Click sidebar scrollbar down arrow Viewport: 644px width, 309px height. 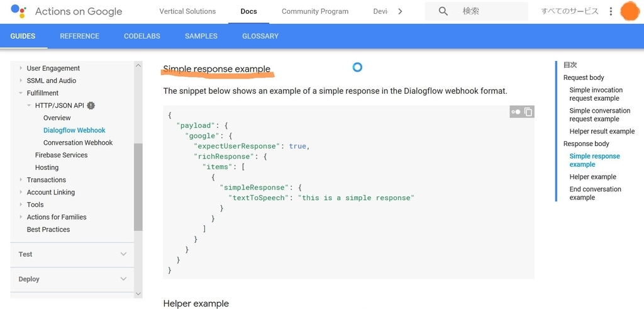coord(138,294)
